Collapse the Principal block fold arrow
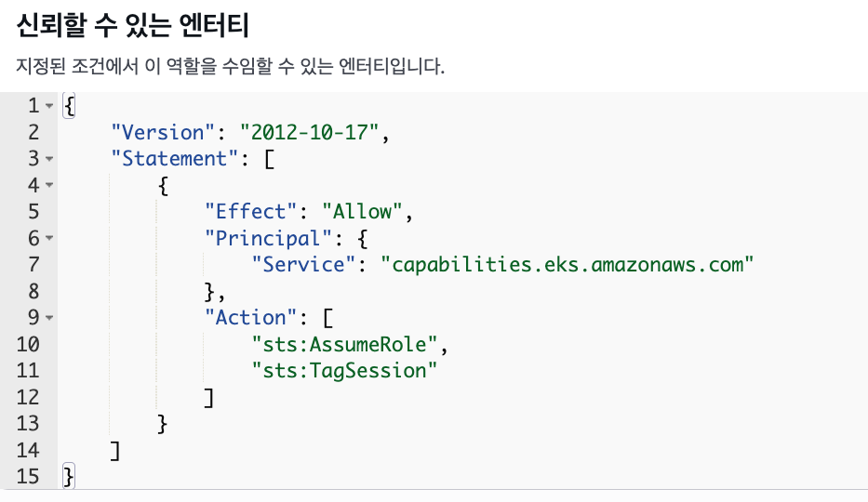This screenshot has height=502, width=868. coord(49,239)
